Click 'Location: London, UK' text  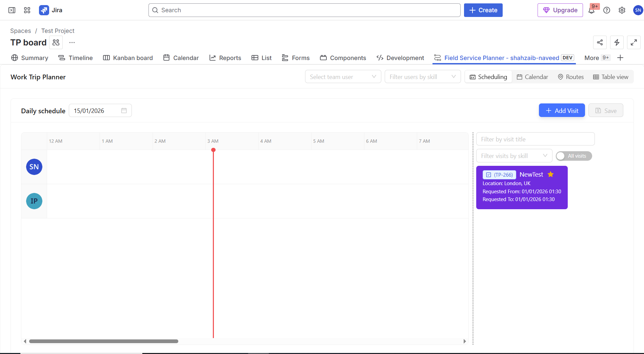506,183
